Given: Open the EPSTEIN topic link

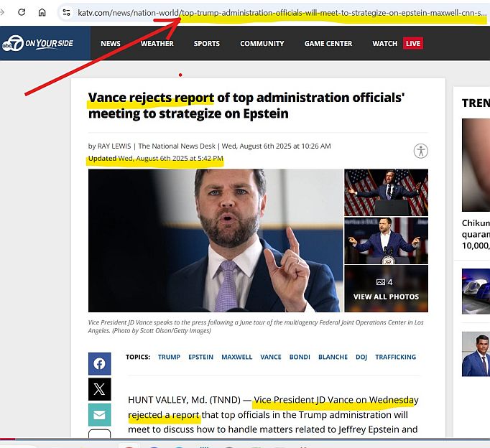Looking at the screenshot, I should pos(200,357).
